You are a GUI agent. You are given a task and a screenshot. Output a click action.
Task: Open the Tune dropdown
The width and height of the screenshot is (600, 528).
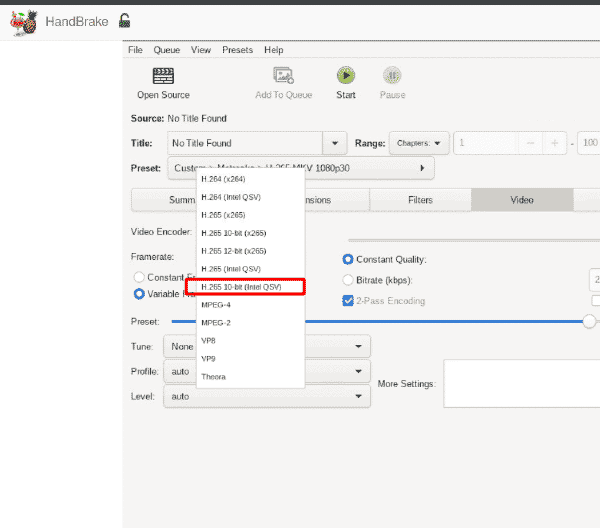click(267, 346)
